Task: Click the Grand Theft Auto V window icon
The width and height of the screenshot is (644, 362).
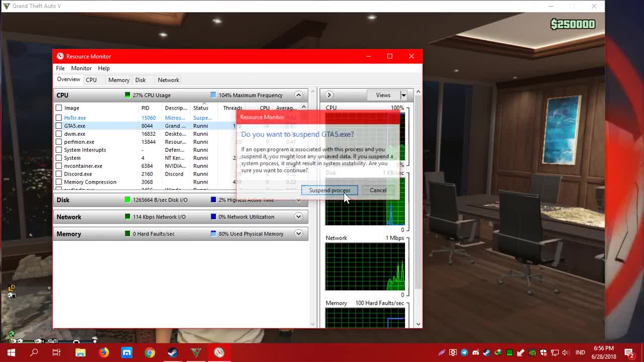Action: click(6, 6)
